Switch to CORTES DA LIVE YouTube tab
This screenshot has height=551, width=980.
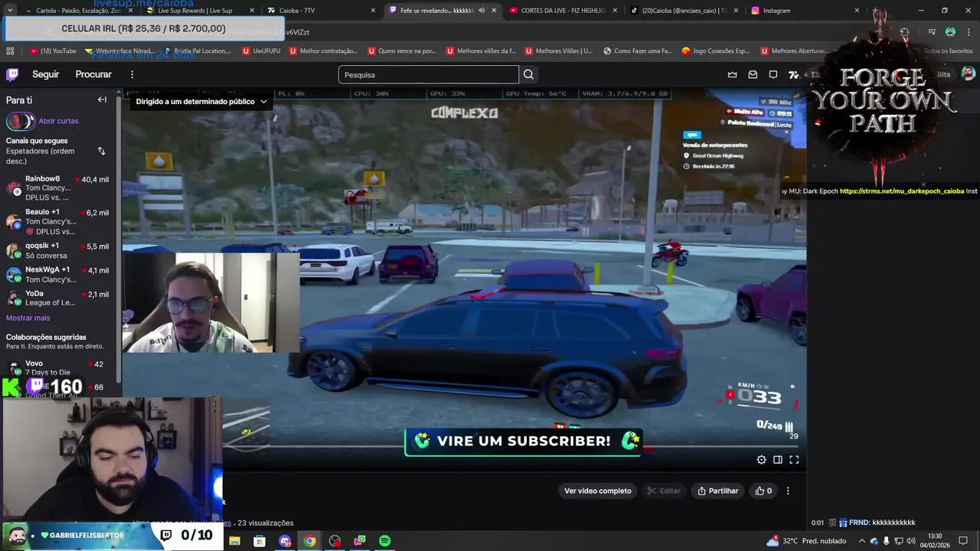coord(563,11)
